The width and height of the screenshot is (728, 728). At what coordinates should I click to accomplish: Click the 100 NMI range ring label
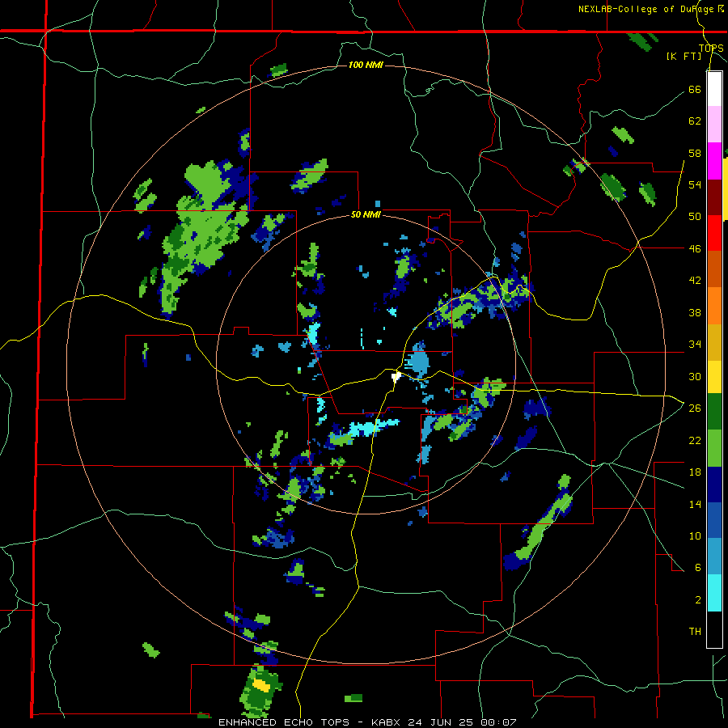[366, 65]
